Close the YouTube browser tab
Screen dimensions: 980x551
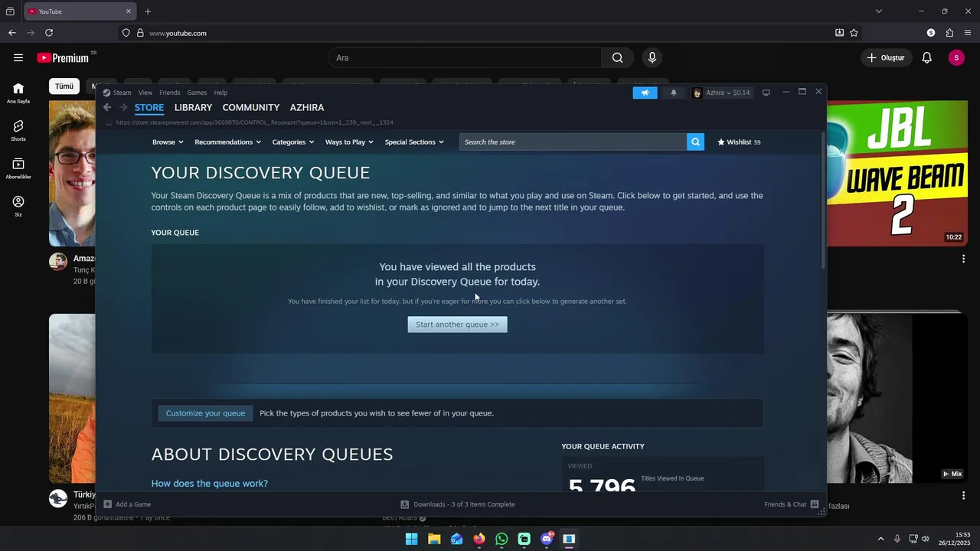(x=129, y=11)
